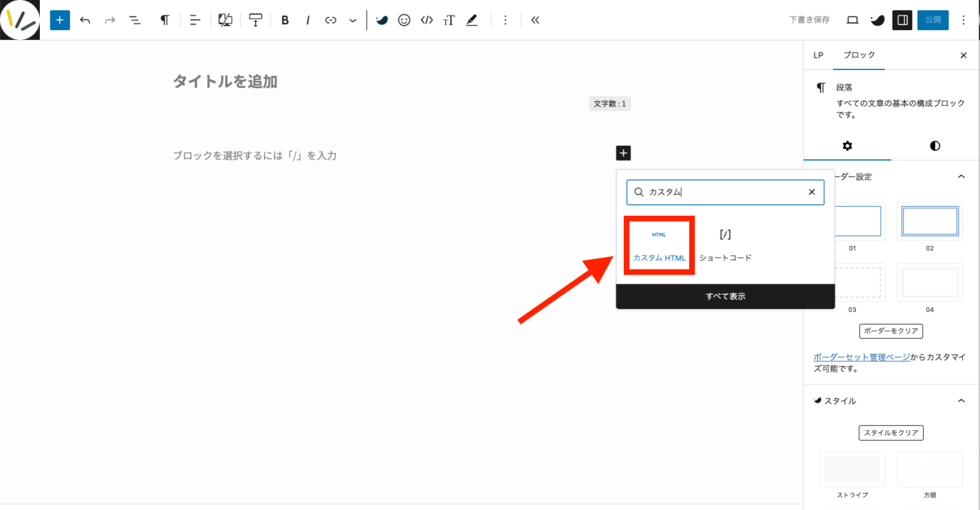980x510 pixels.
Task: Insert a link with the link icon
Action: click(331, 20)
